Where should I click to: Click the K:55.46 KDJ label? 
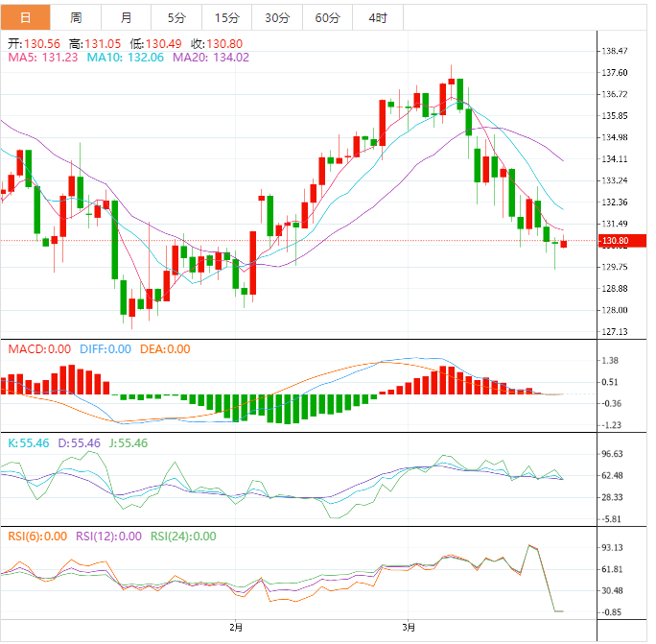click(29, 443)
